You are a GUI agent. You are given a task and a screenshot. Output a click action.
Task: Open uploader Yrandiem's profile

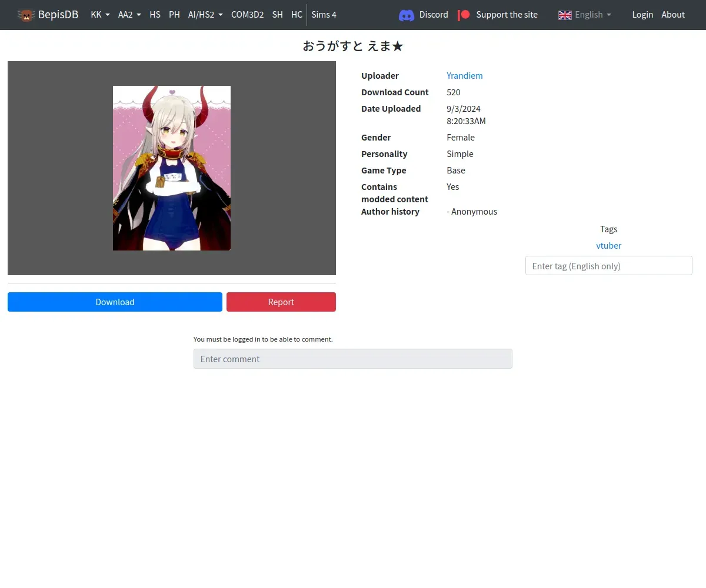464,76
